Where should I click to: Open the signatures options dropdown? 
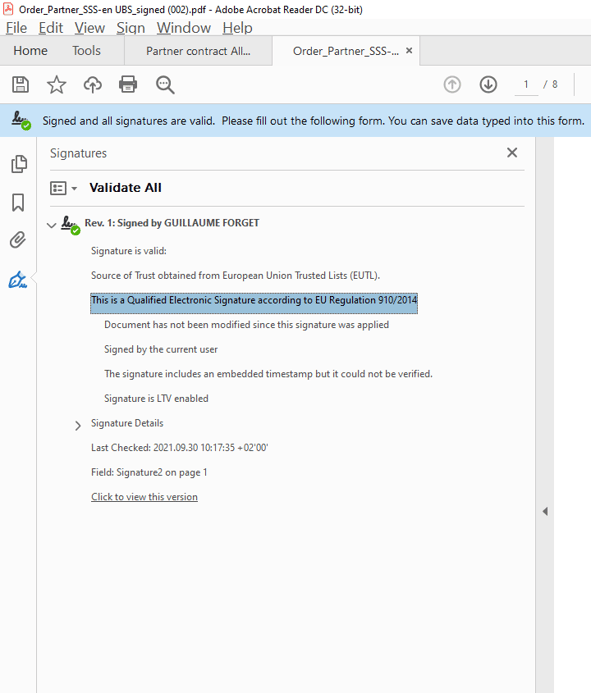point(63,188)
